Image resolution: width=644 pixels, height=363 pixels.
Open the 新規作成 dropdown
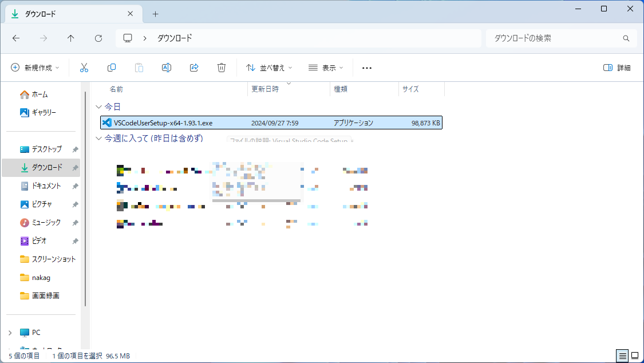click(x=35, y=68)
